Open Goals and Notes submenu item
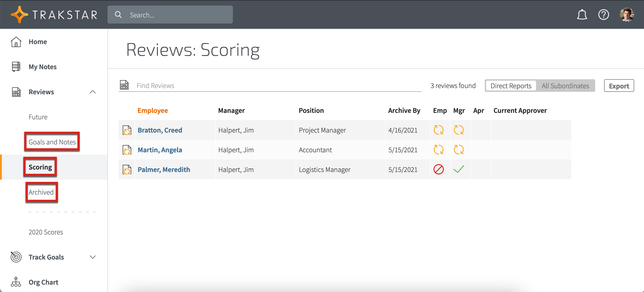 pos(52,142)
